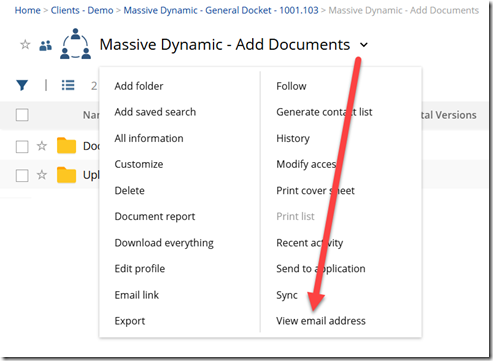This screenshot has height=361, width=493.
Task: Click the Massive Dynamic - Add Documents breadcrumb
Action: click(x=404, y=10)
